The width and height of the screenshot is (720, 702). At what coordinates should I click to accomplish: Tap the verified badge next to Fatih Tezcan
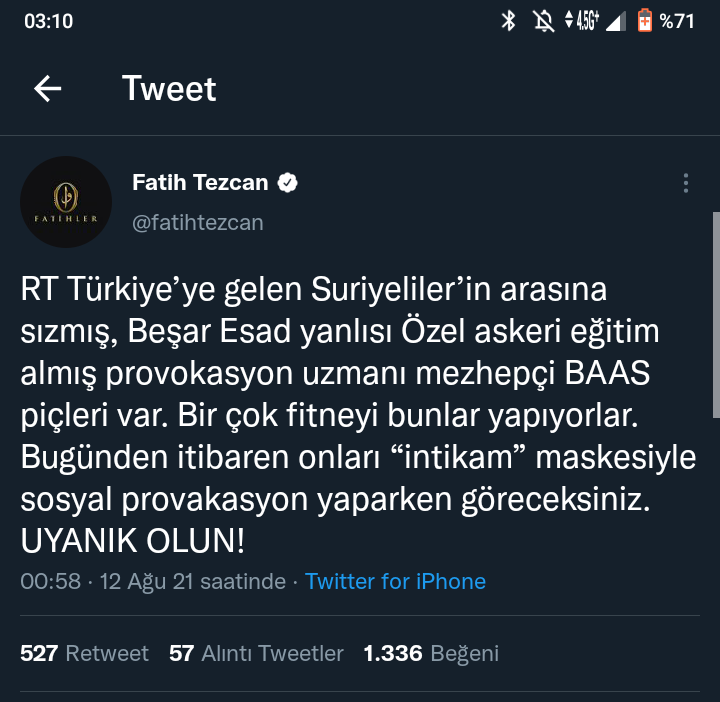[x=288, y=183]
